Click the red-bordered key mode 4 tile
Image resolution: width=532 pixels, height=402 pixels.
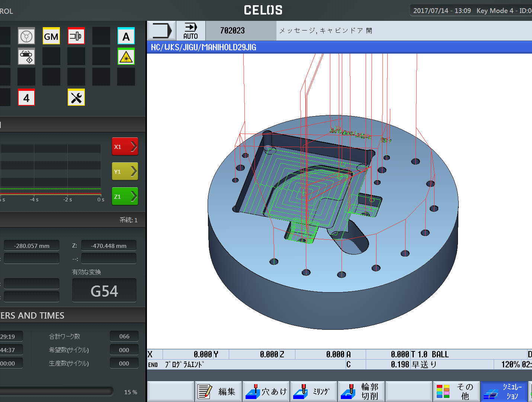click(x=26, y=98)
